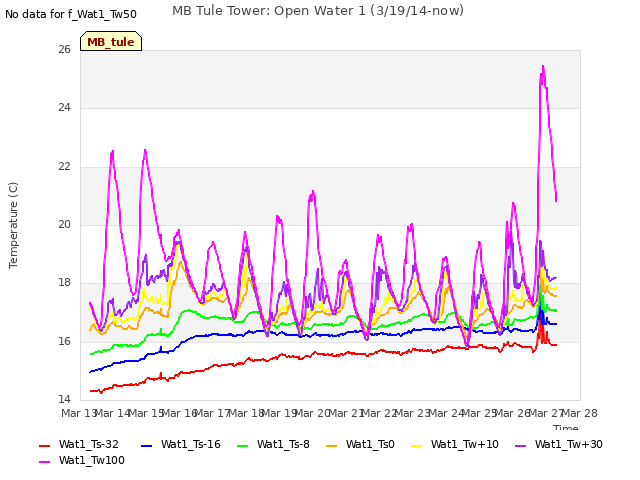Click the yellow Wat1_Tw+10 legend swatch
640x480 pixels.
(416, 446)
